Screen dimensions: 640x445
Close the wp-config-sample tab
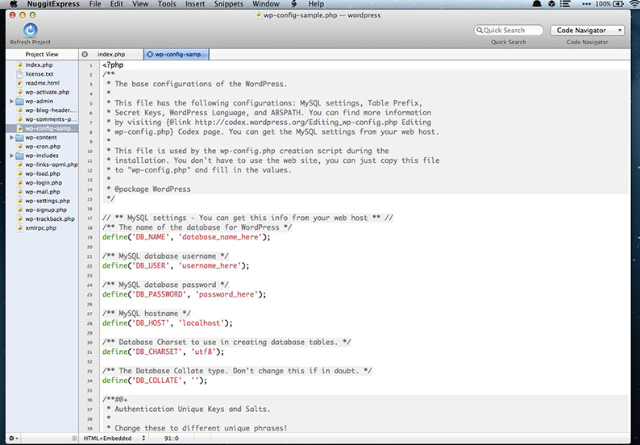point(150,54)
